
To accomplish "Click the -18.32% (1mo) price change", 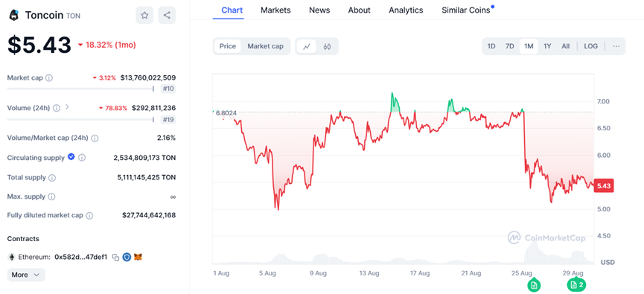I will click(106, 45).
